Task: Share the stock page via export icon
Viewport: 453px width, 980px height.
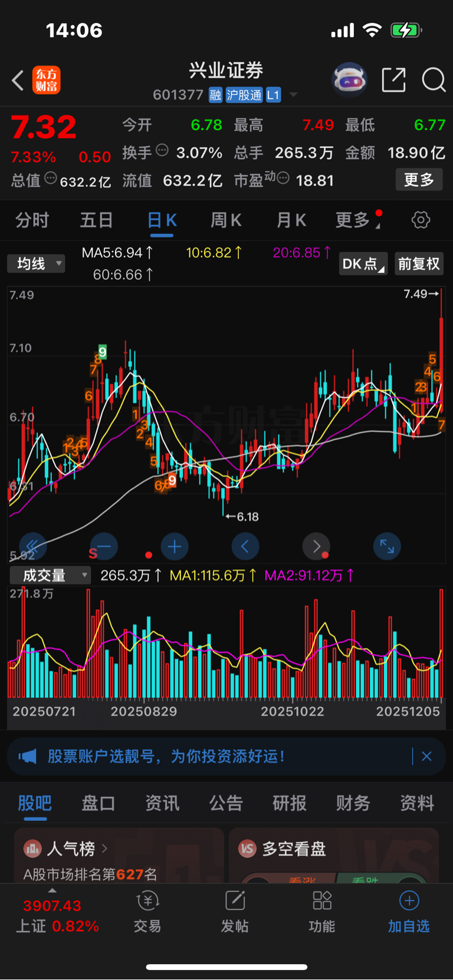Action: 394,80
